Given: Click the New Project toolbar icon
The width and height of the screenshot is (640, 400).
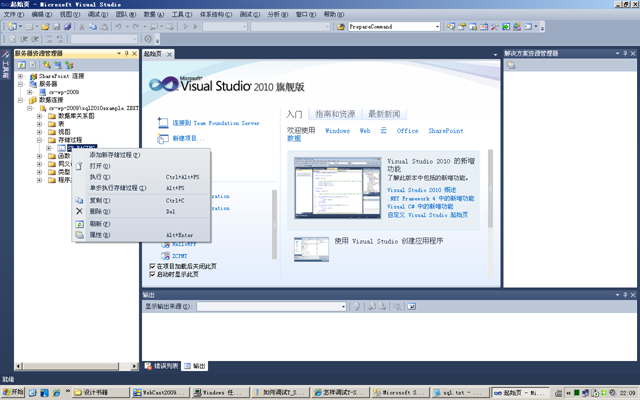Looking at the screenshot, I should coord(13,27).
